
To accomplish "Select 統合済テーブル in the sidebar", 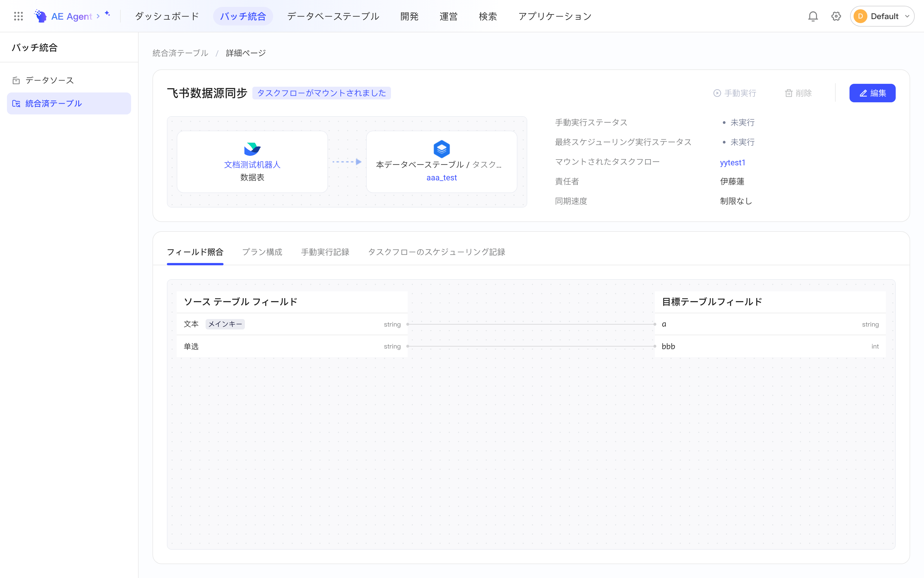I will click(69, 103).
